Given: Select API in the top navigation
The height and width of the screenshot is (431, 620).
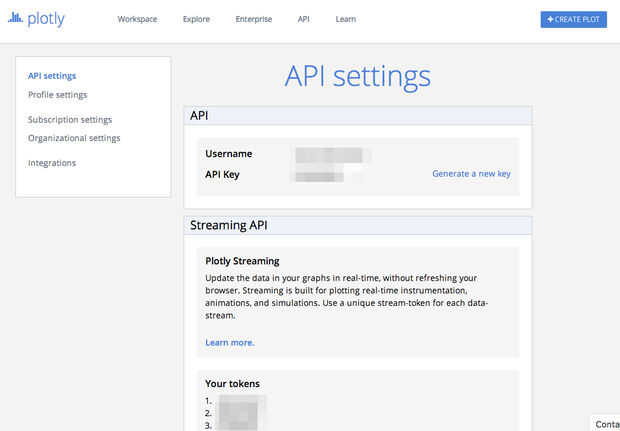Looking at the screenshot, I should (303, 19).
